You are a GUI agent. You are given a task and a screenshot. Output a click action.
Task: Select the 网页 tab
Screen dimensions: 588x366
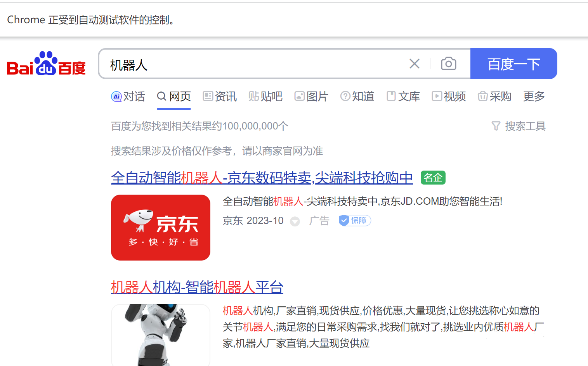[x=174, y=96]
